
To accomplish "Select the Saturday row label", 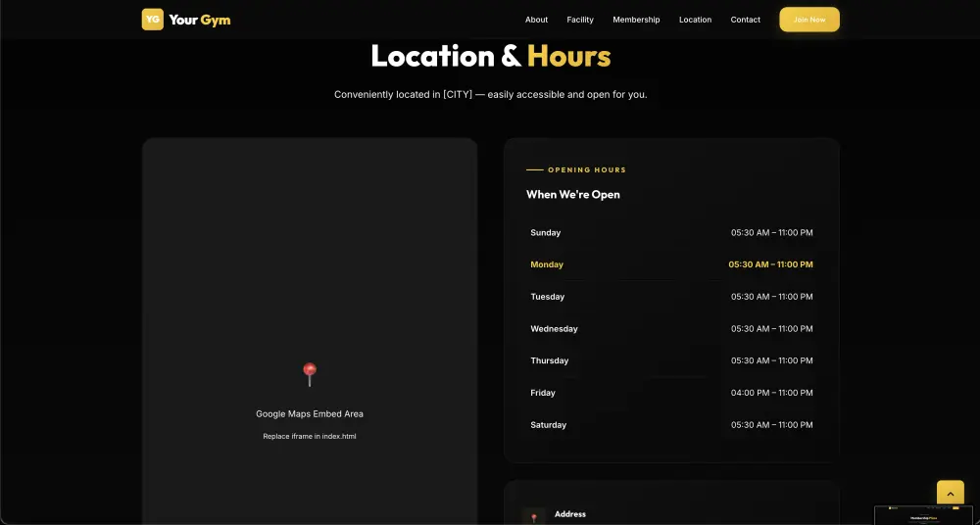I will click(x=548, y=425).
